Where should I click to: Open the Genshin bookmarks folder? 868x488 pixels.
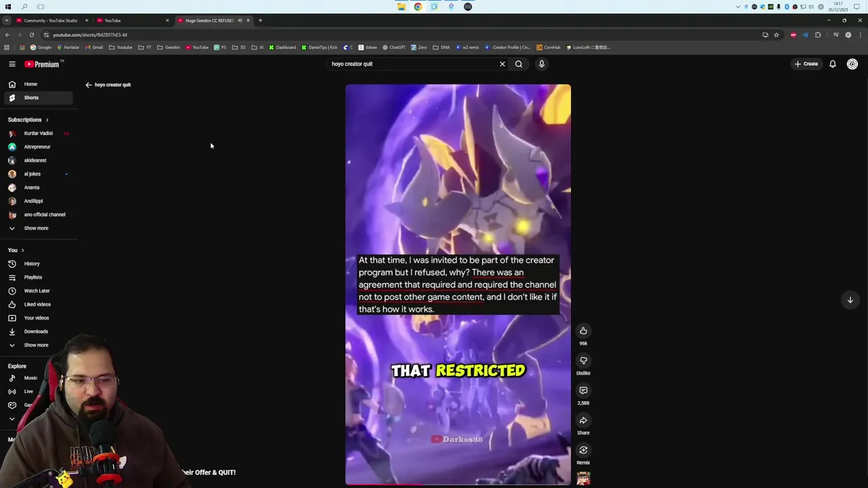point(169,47)
